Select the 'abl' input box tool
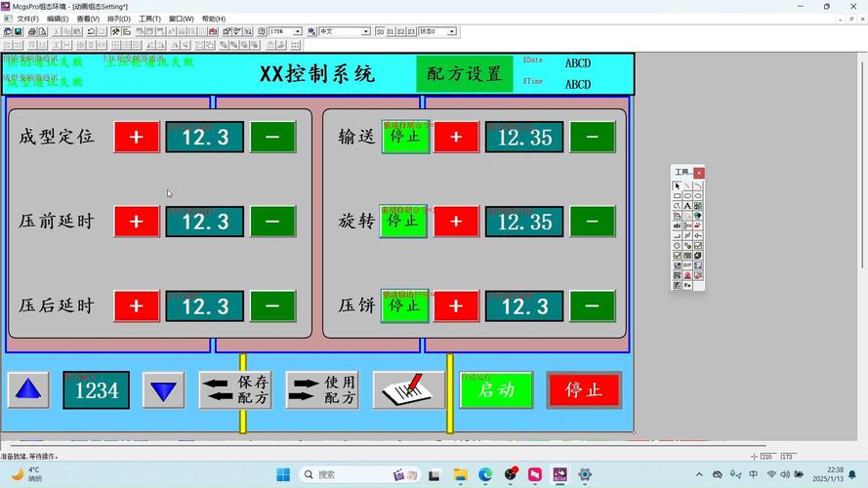This screenshot has width=868, height=488. [677, 225]
